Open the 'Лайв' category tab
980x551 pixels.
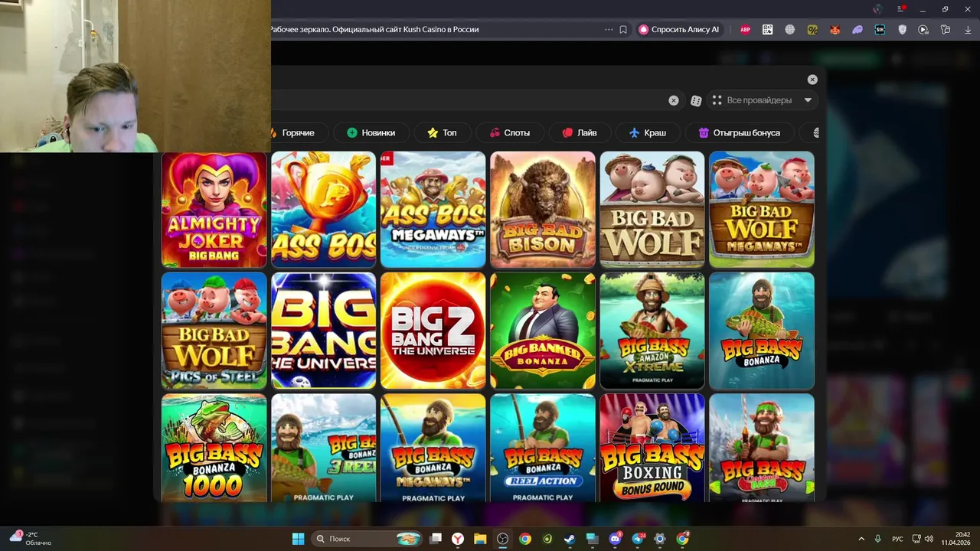coord(580,132)
